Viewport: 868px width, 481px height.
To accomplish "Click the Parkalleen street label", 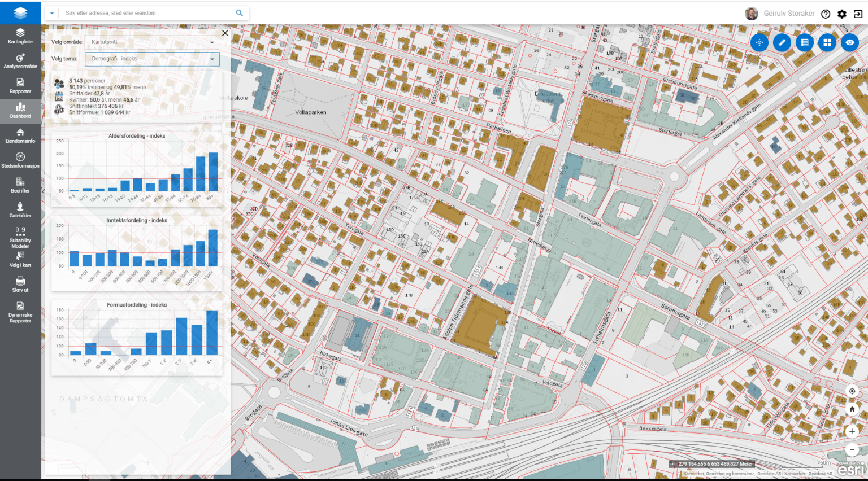I will (499, 128).
